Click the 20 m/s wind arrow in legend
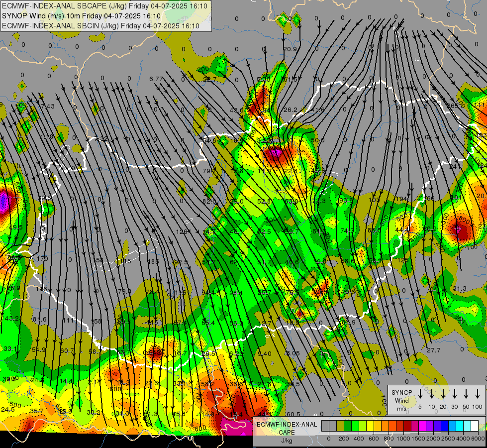Image resolution: width=487 pixels, height=448 pixels. click(x=443, y=393)
